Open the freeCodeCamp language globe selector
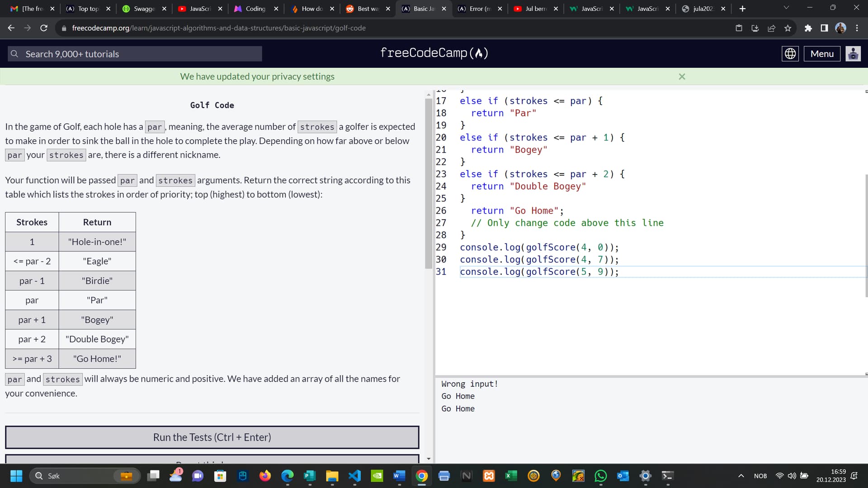The width and height of the screenshot is (868, 488). coord(790,53)
